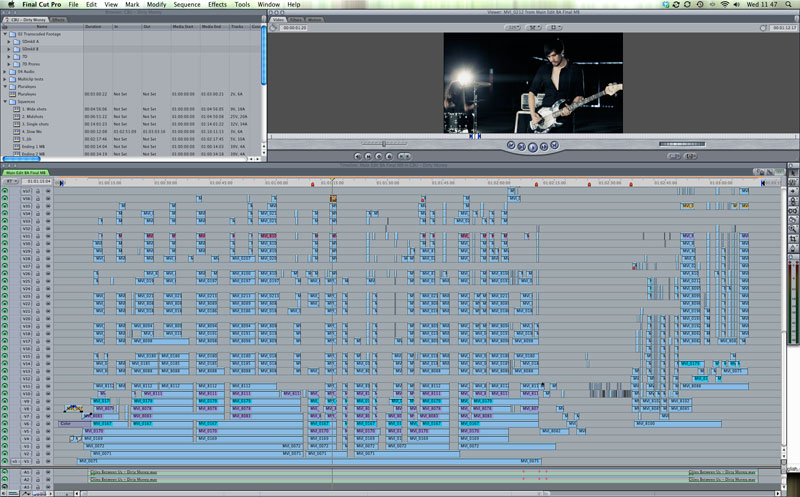The image size is (800, 497).
Task: Click Mark Clip button in Viewer
Action: (x=368, y=156)
